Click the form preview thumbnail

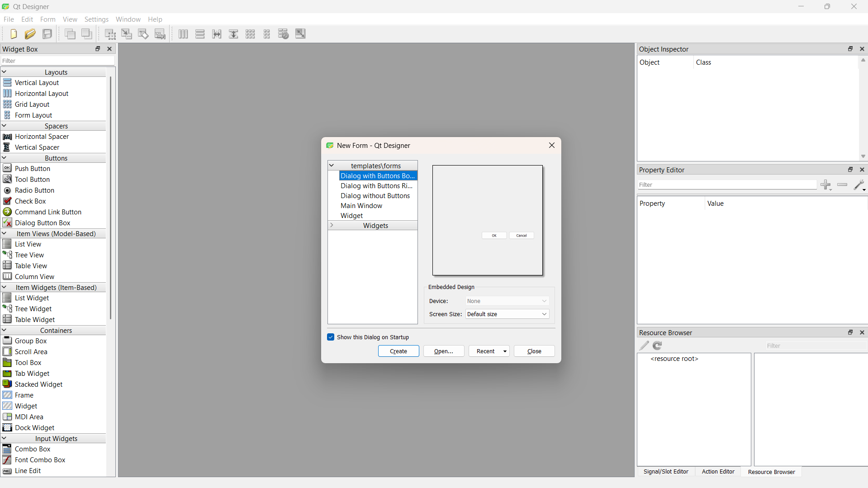coord(488,220)
